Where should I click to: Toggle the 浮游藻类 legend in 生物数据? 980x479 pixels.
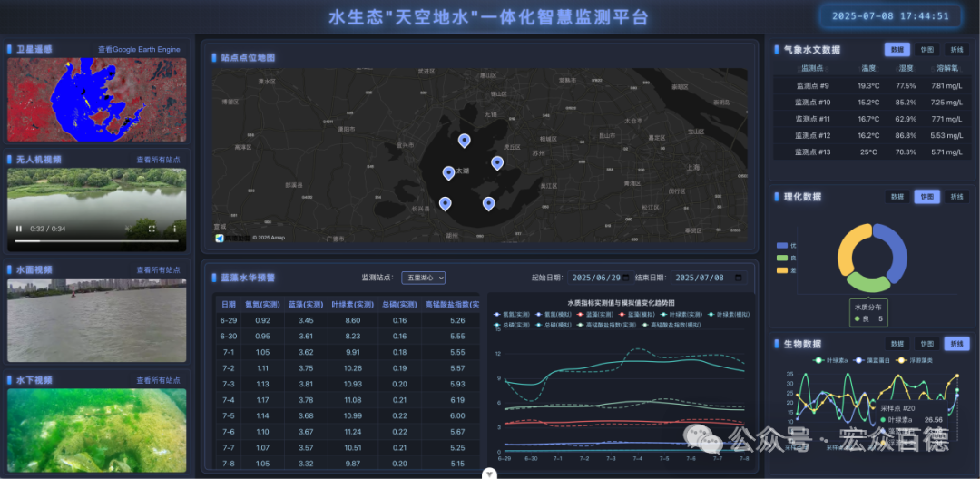coord(914,360)
